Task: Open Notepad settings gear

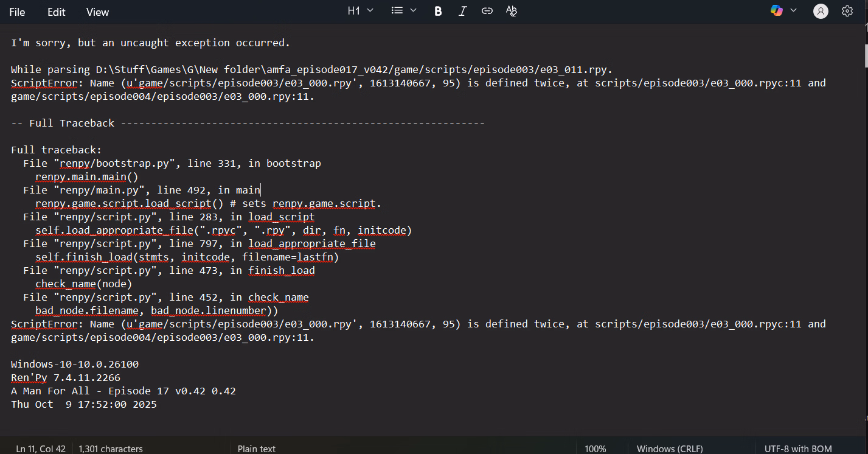Action: [847, 11]
